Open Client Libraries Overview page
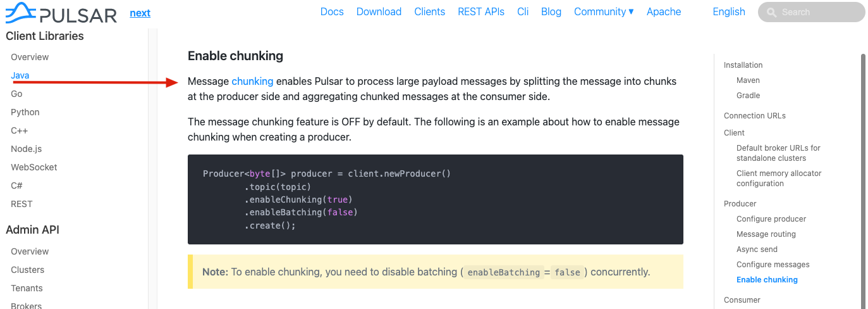Viewport: 868px width, 309px height. pos(30,57)
